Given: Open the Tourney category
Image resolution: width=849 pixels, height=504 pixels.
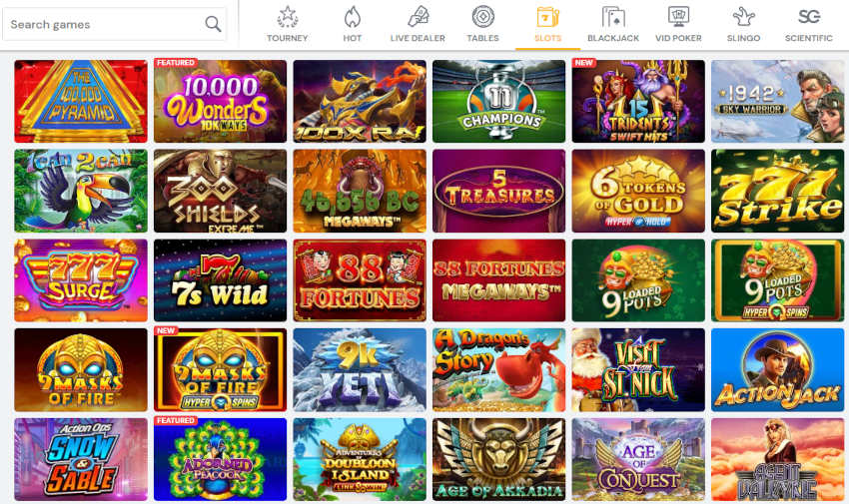Looking at the screenshot, I should pyautogui.click(x=287, y=24).
